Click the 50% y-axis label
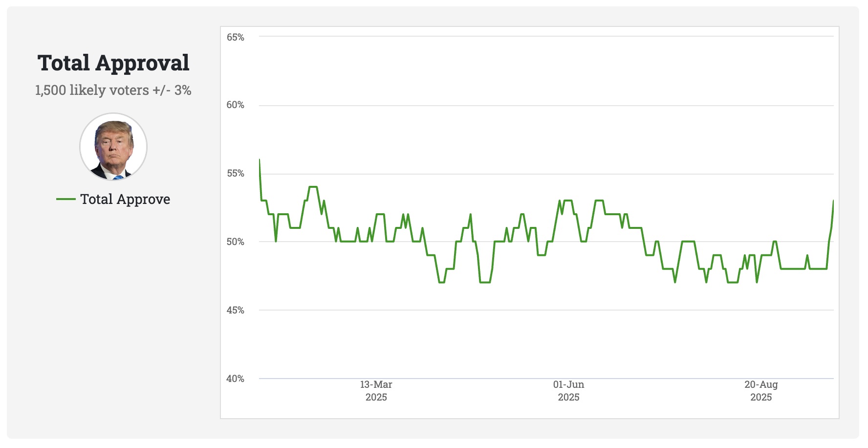The width and height of the screenshot is (868, 448). pyautogui.click(x=235, y=242)
